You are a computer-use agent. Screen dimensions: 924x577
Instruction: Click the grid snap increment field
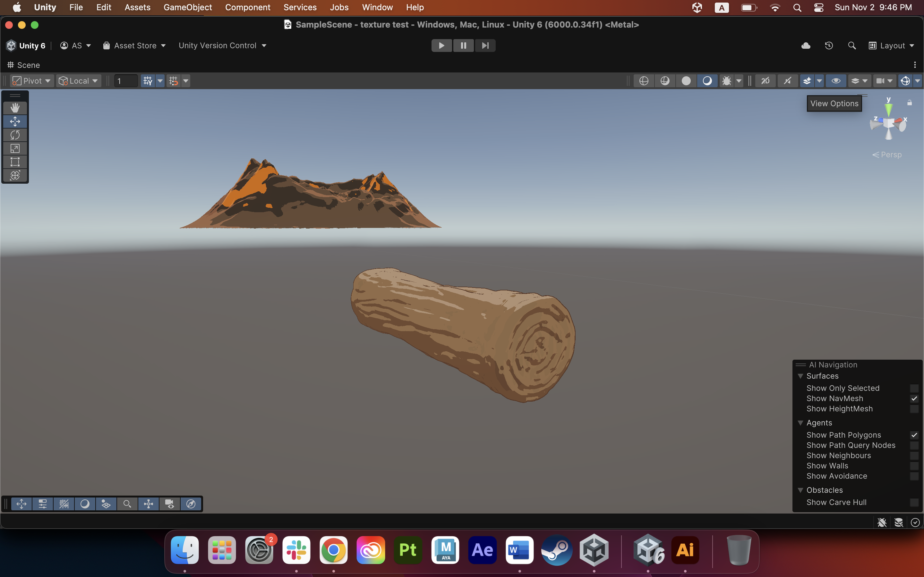(126, 81)
